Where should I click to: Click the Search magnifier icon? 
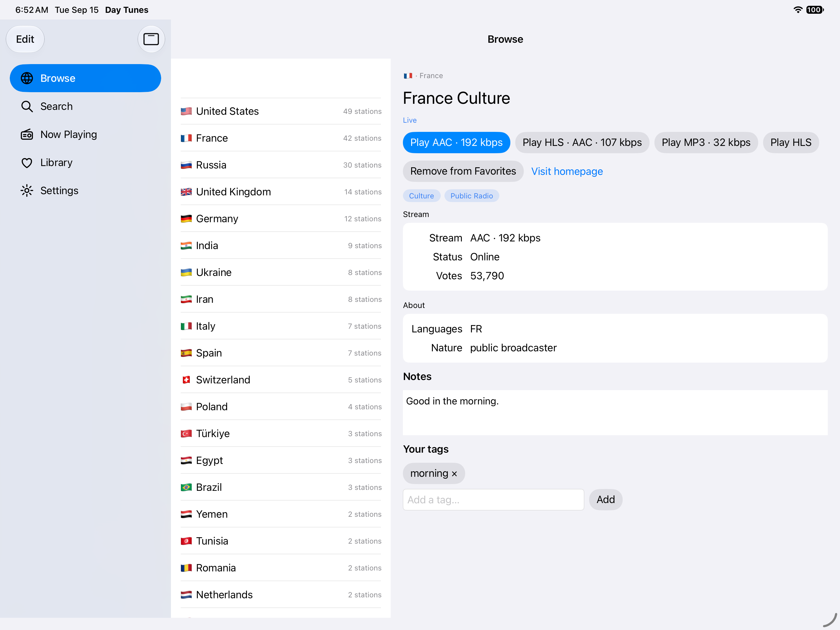tap(27, 106)
